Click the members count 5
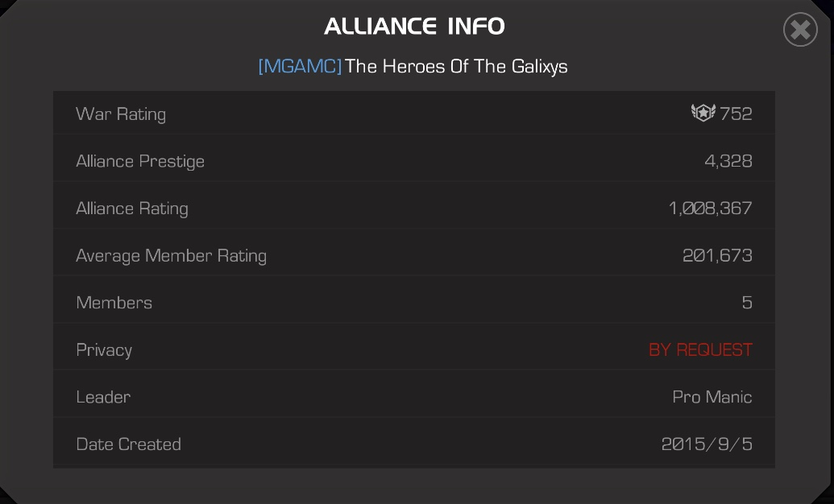Viewport: 834px width, 504px height. [747, 303]
